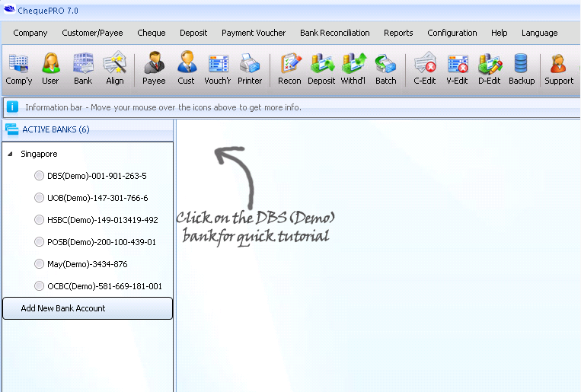Launch the Align cheque wizard icon
This screenshot has width=581, height=392.
(115, 69)
